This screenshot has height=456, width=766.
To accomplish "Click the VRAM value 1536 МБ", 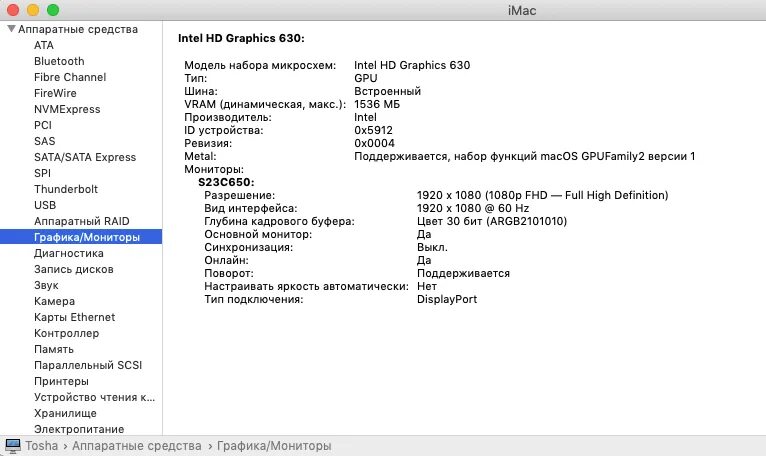I will (377, 104).
